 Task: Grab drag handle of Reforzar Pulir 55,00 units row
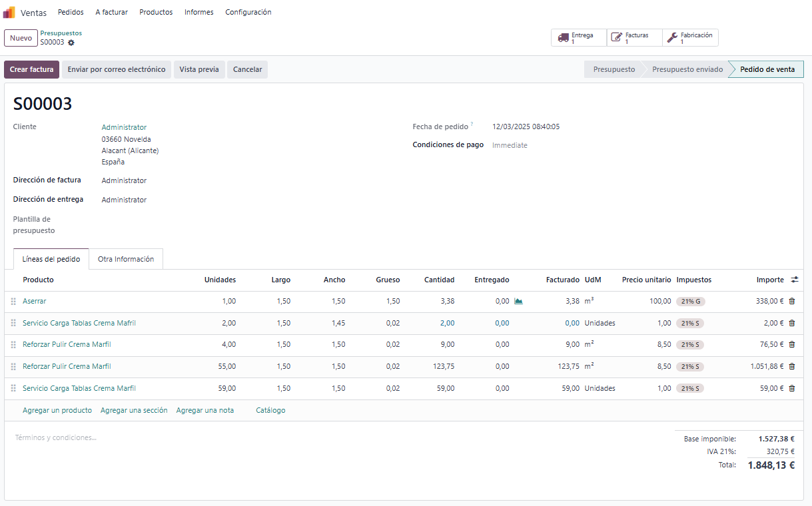(x=13, y=366)
